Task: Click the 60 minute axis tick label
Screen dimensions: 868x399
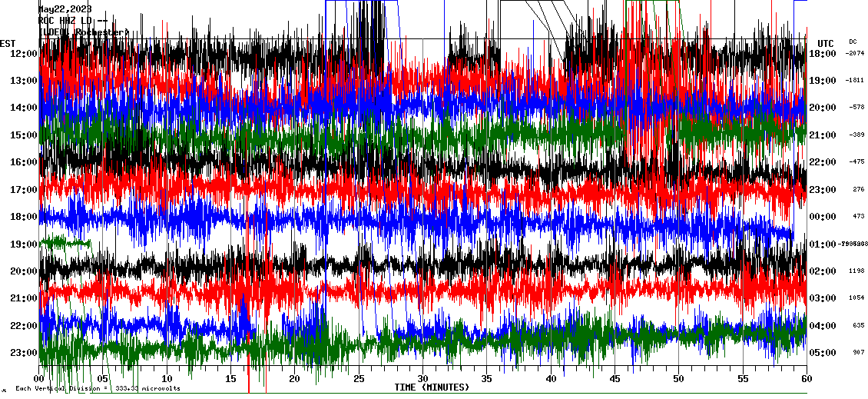Action: tap(807, 378)
